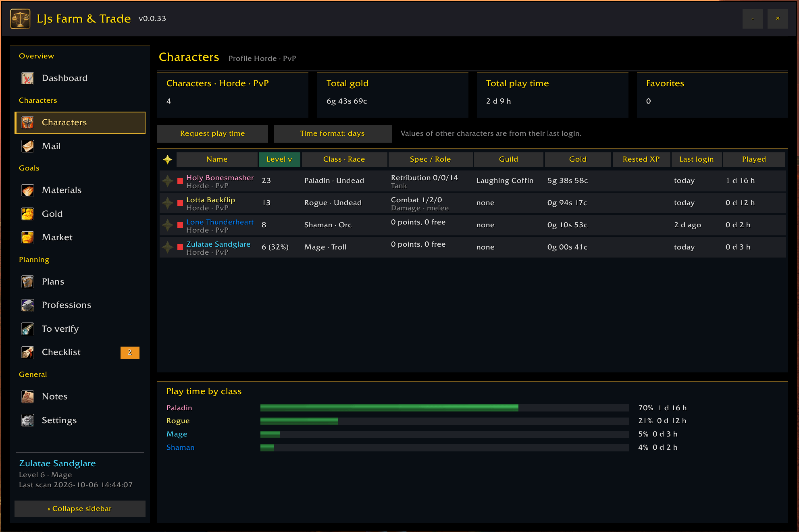The height and width of the screenshot is (532, 799).
Task: Click the Request play time button
Action: (x=212, y=134)
